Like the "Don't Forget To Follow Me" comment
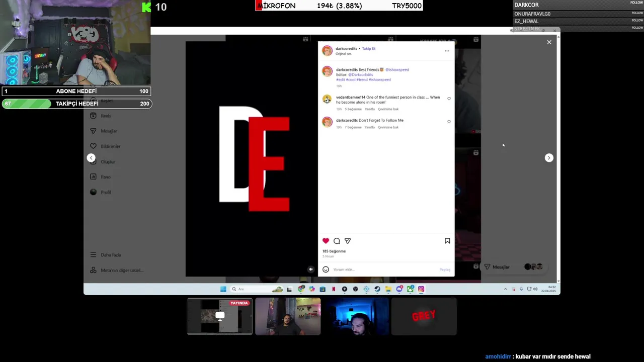 coord(449,122)
